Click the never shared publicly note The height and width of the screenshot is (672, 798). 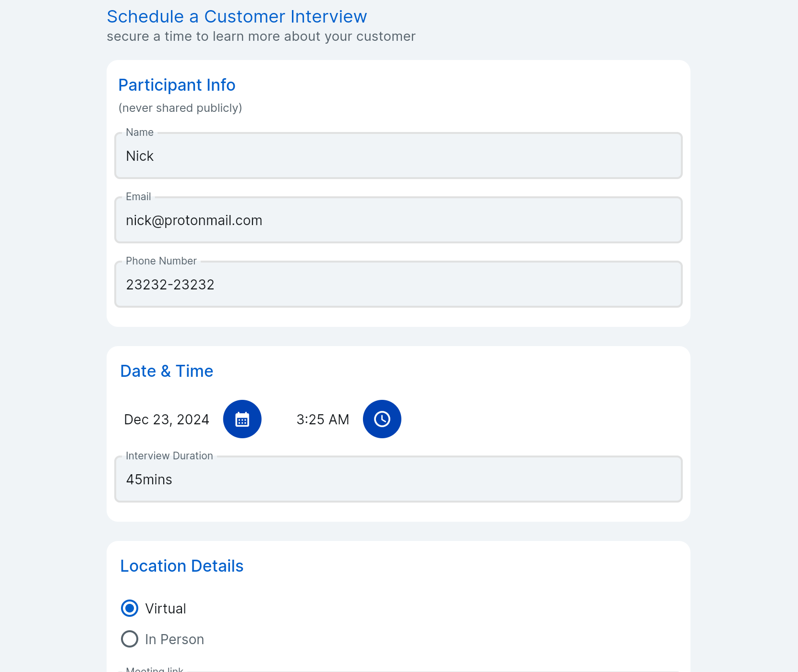pos(180,108)
